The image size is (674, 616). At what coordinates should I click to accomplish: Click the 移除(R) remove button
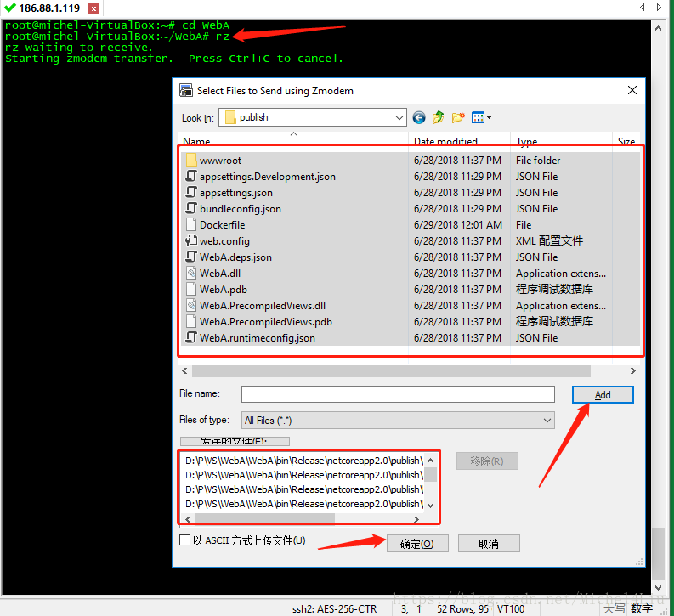coord(487,461)
